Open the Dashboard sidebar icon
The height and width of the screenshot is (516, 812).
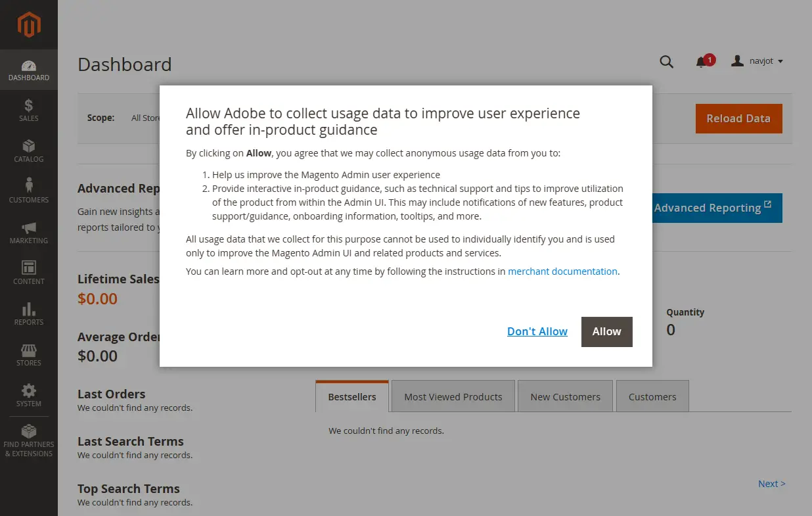point(29,66)
